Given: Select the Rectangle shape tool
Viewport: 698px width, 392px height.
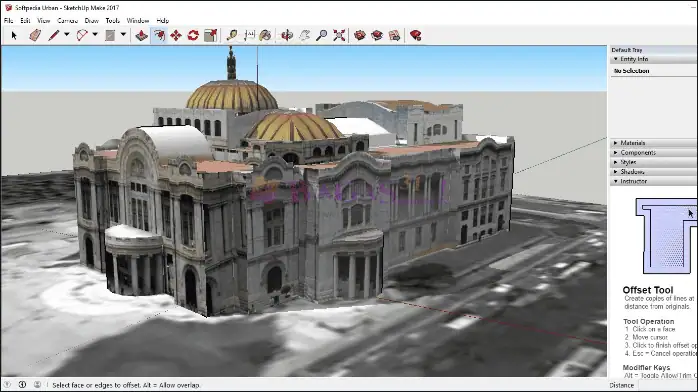Looking at the screenshot, I should (110, 35).
